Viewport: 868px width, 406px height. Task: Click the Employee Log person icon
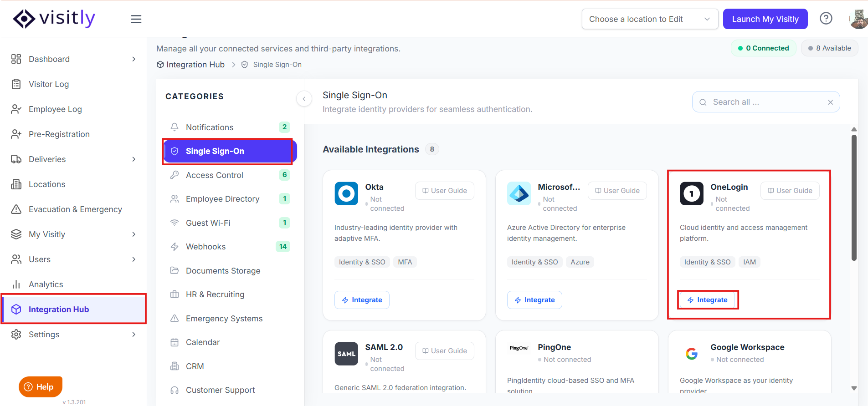(16, 109)
